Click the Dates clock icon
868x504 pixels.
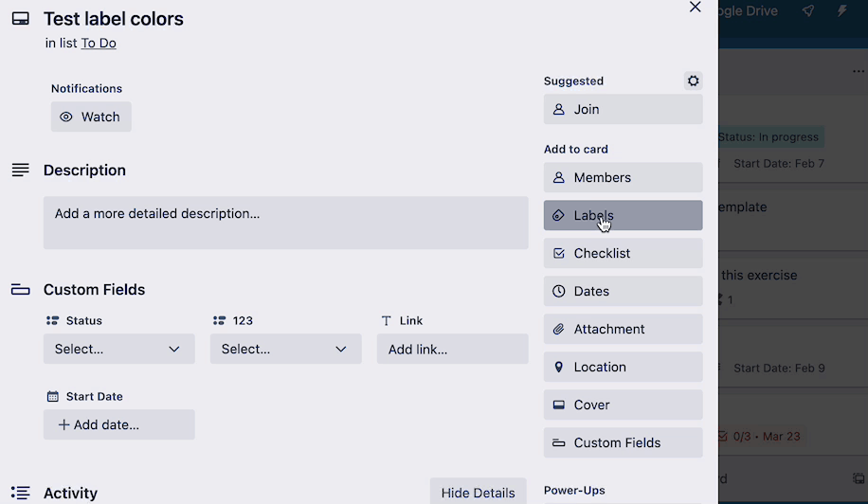[x=558, y=291]
